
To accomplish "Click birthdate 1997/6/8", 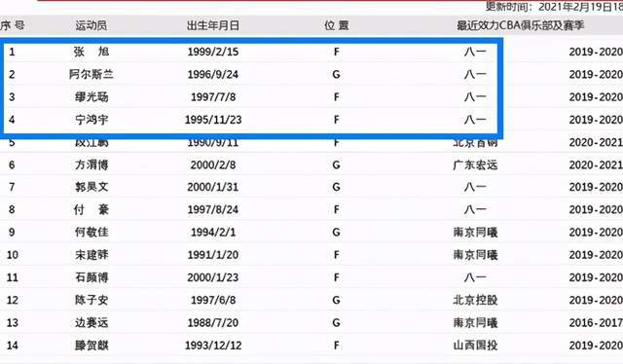I will pos(213,301).
